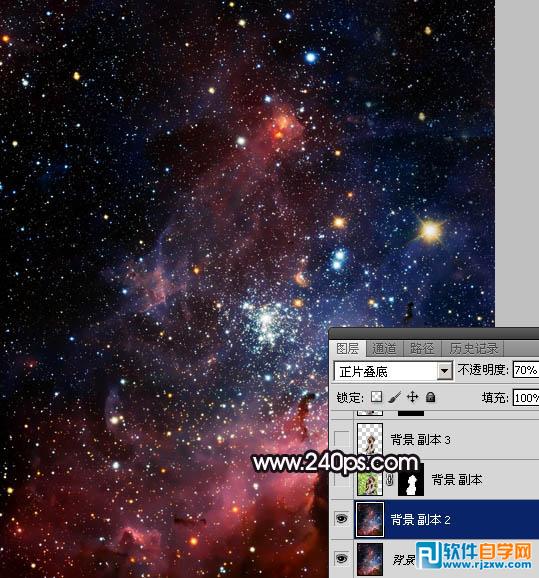Switch to the 通道 tab
The width and height of the screenshot is (539, 578).
(x=384, y=348)
